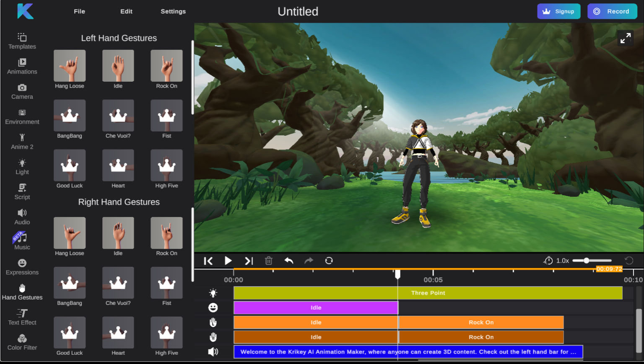Click the Signup button
This screenshot has width=644, height=364.
click(558, 11)
